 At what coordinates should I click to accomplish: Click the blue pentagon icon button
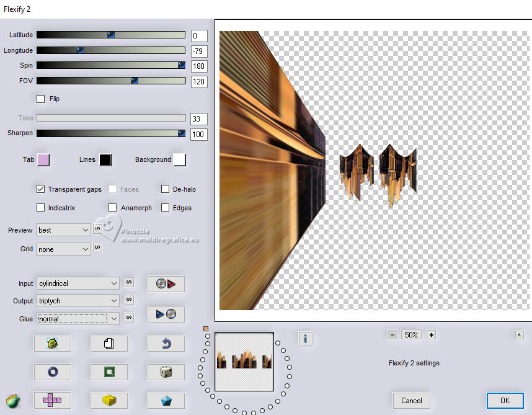click(x=166, y=400)
